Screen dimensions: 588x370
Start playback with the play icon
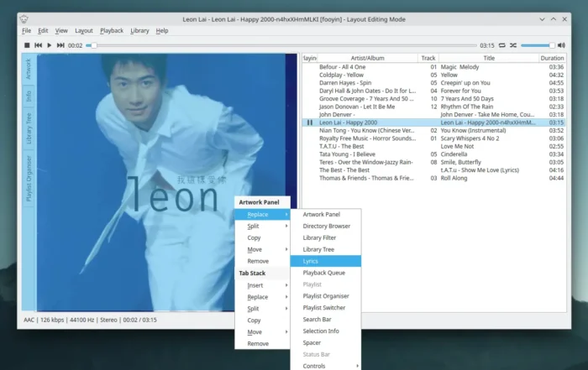[x=49, y=45]
